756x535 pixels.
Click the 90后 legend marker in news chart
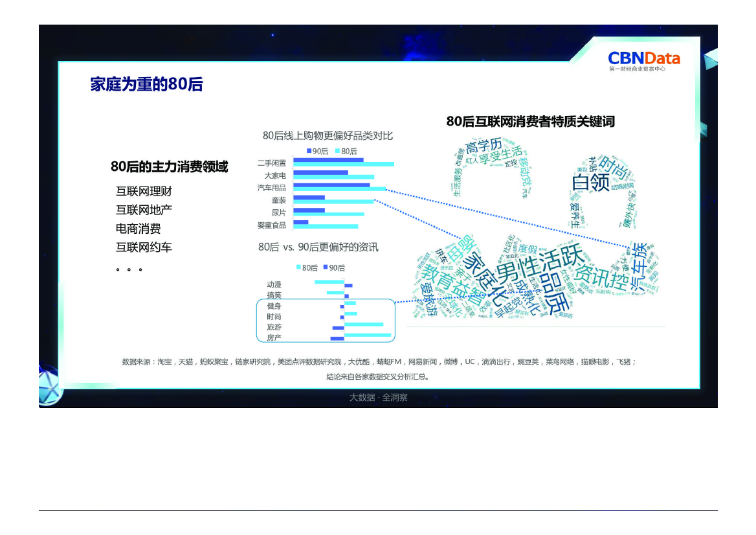point(326,267)
